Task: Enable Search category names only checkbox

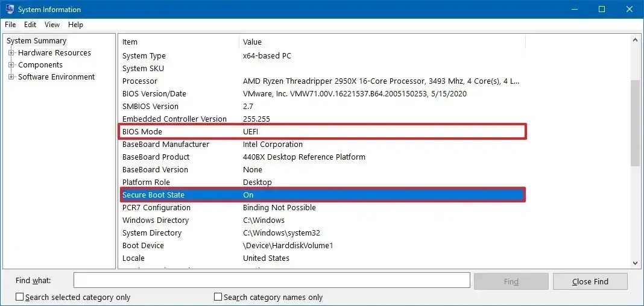Action: pos(218,296)
